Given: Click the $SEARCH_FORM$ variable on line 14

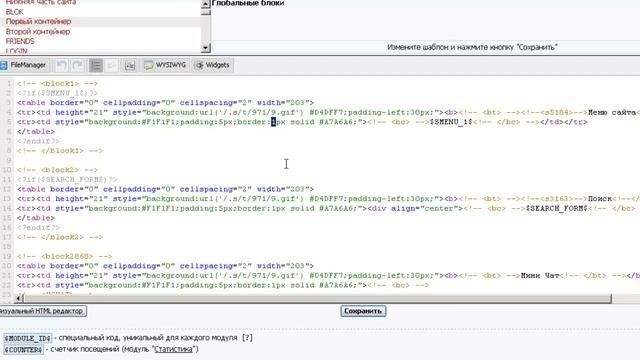Looking at the screenshot, I should [x=557, y=209].
